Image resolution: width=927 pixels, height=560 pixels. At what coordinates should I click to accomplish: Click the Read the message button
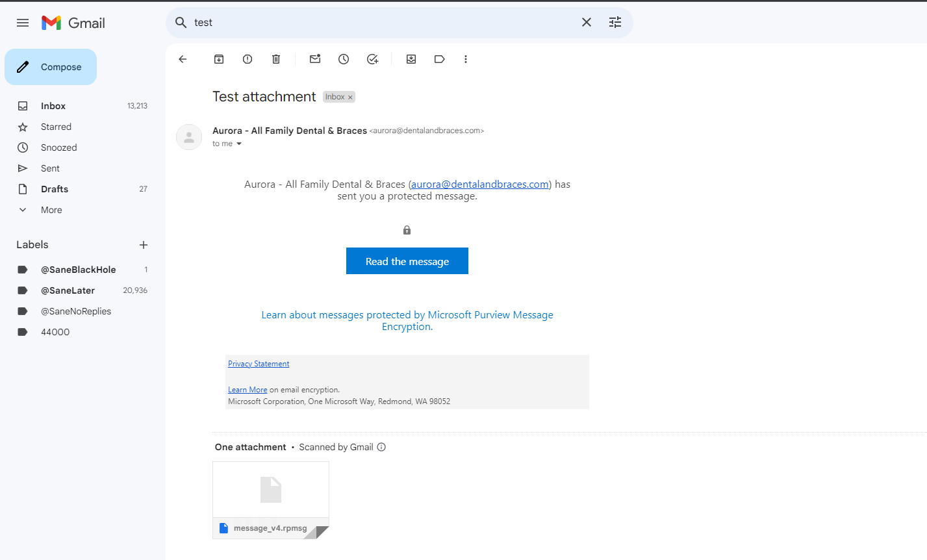407,261
